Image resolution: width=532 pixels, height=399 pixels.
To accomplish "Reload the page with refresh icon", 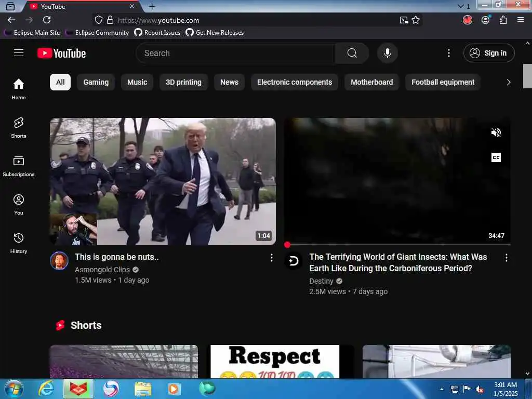I will coord(47,20).
